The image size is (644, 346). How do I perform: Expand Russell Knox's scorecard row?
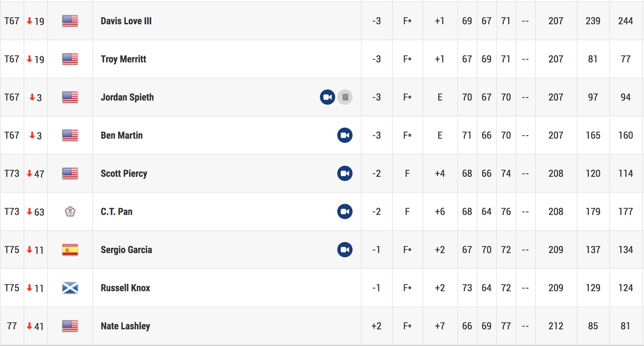tap(322, 288)
